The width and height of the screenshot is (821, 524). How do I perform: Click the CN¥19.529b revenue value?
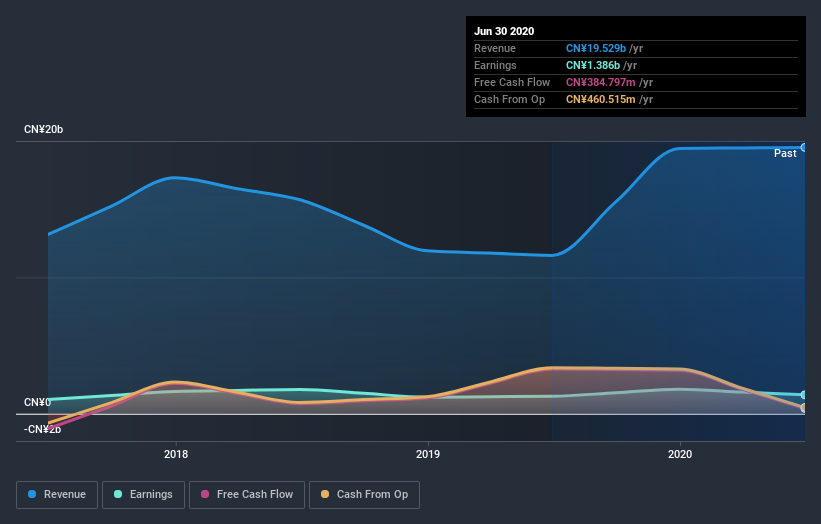[596, 49]
